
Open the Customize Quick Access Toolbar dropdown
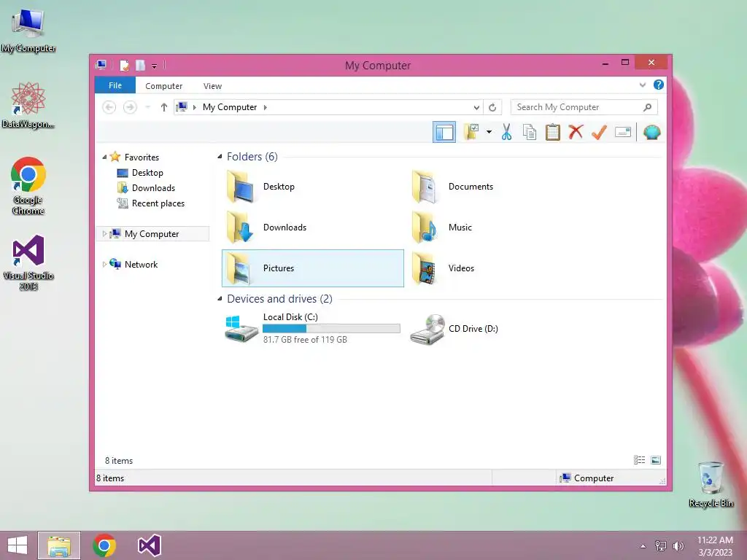tap(155, 66)
